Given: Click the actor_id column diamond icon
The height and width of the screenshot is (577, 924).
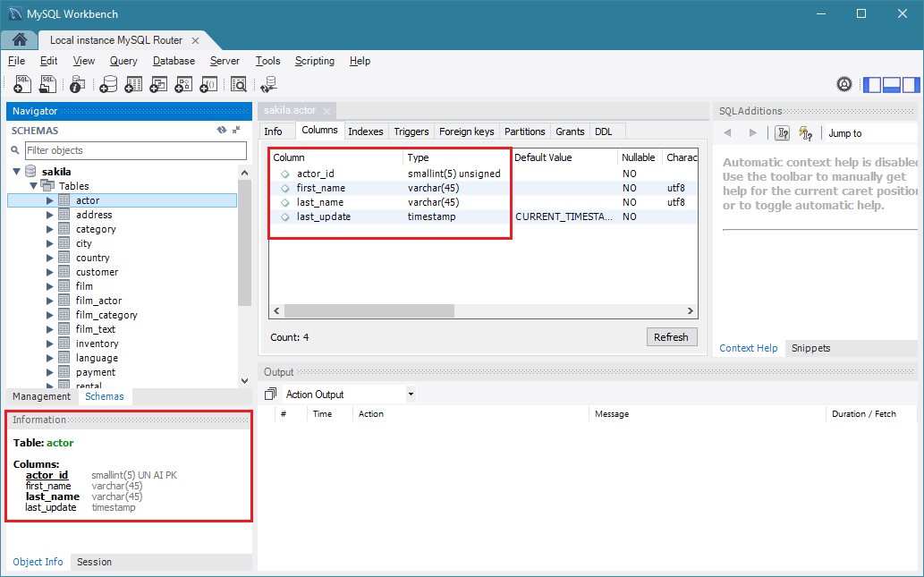Looking at the screenshot, I should pyautogui.click(x=285, y=174).
